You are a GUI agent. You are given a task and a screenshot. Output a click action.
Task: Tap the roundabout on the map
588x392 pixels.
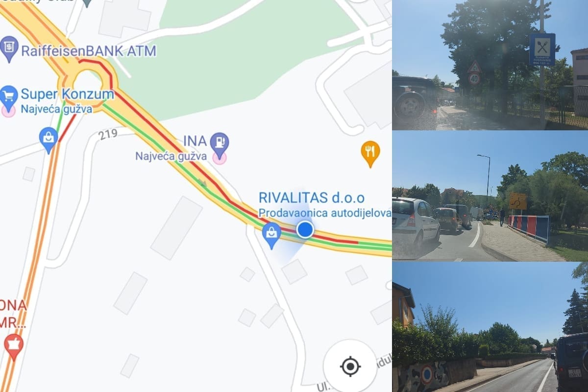87,83
